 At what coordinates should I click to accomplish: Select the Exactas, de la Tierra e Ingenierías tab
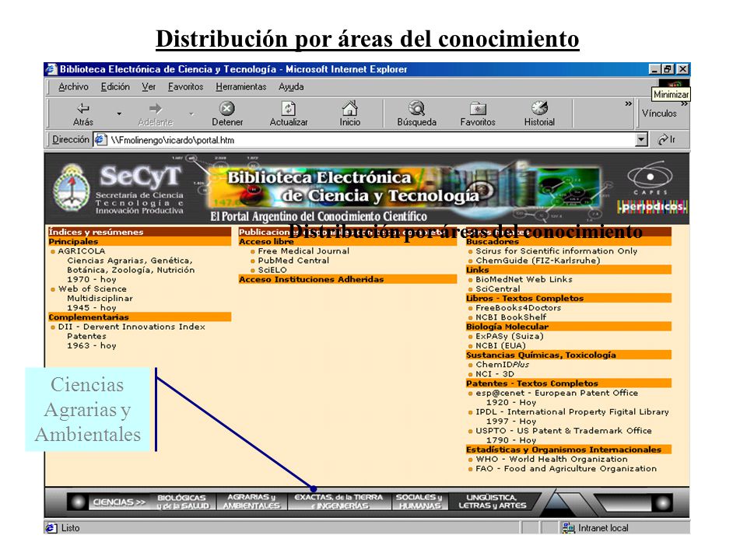coord(338,502)
